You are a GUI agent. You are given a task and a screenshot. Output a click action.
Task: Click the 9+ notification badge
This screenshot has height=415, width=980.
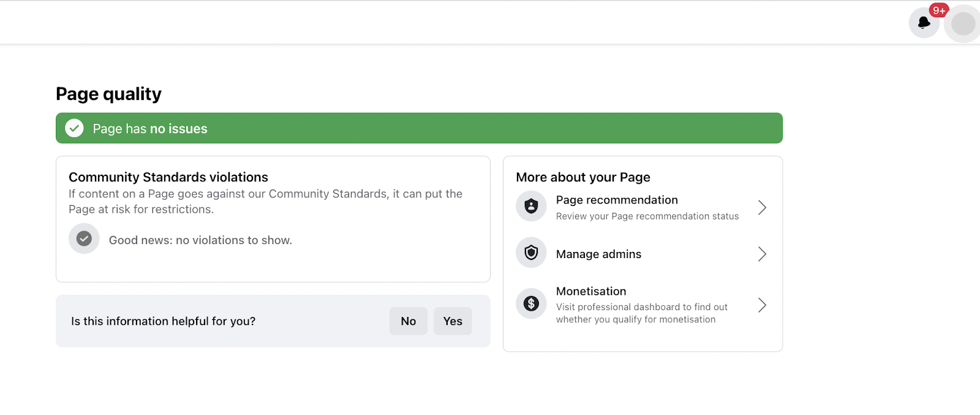(x=939, y=10)
